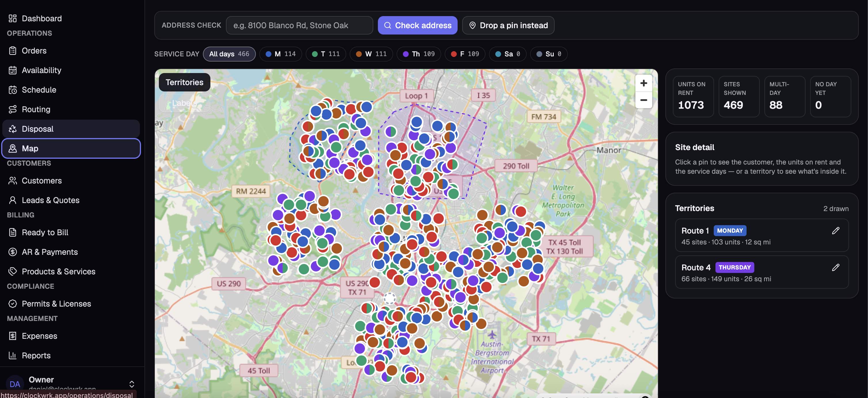Filter sites by Thursday (Th 109)
This screenshot has height=398, width=868.
(x=418, y=54)
